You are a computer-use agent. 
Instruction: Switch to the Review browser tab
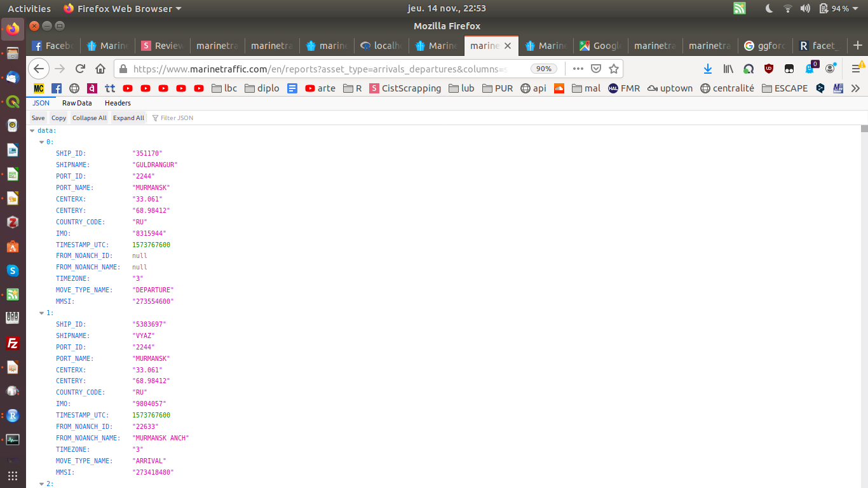click(x=162, y=46)
